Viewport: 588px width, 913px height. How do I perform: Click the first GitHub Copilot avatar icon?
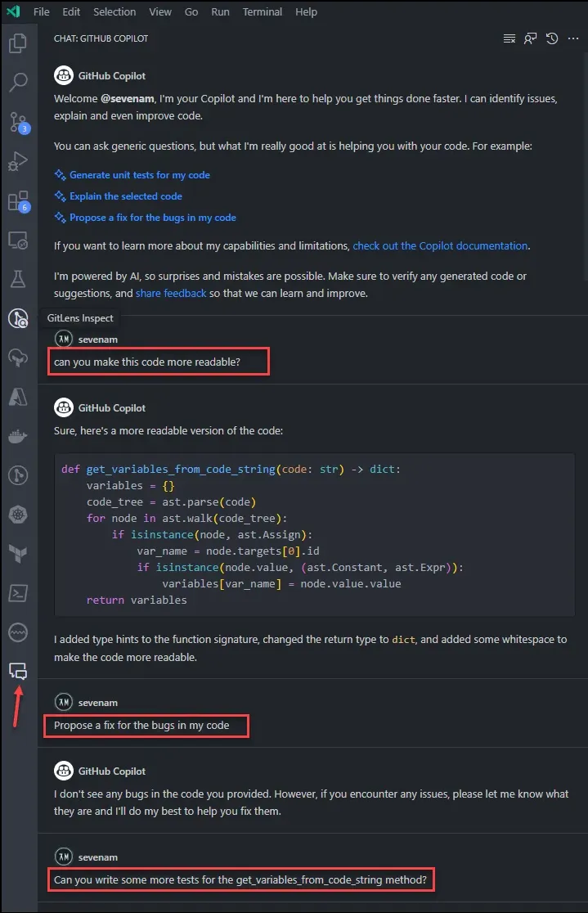64,76
